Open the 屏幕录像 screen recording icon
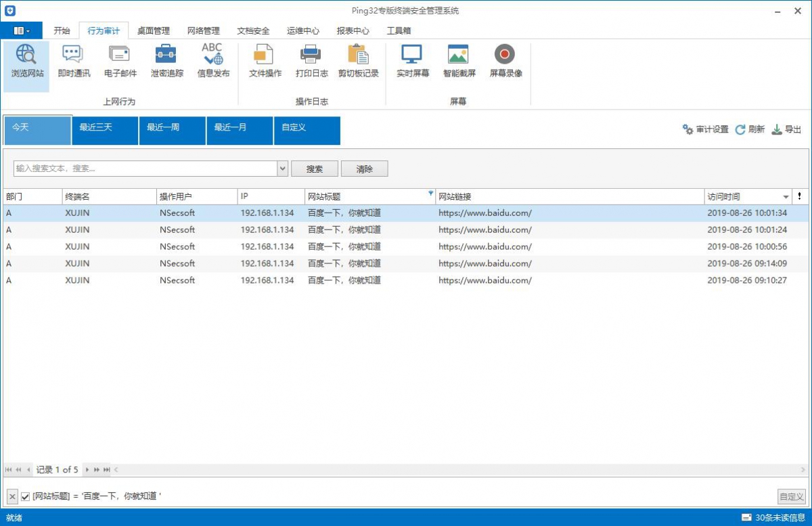This screenshot has height=526, width=812. [505, 62]
